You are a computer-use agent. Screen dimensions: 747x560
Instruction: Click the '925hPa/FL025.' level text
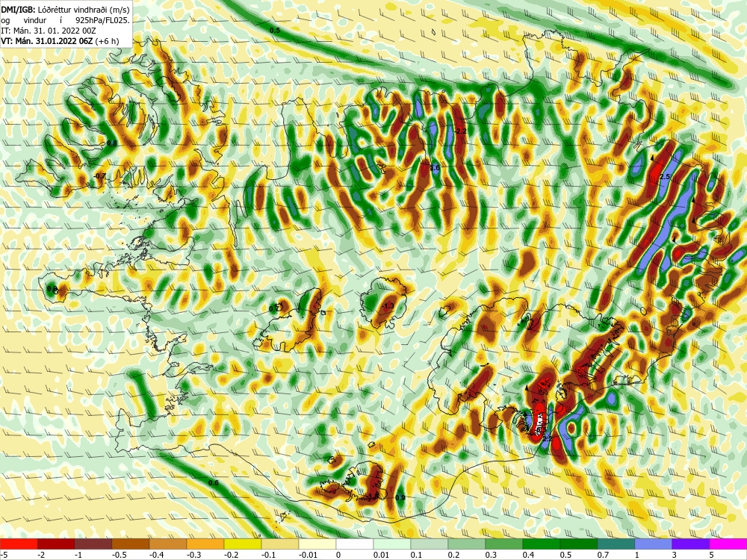pos(102,20)
